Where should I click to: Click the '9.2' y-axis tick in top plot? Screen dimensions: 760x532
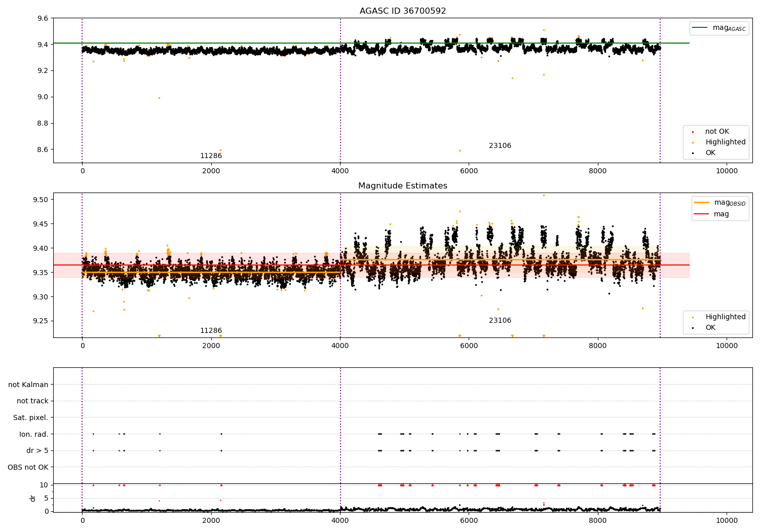point(43,71)
